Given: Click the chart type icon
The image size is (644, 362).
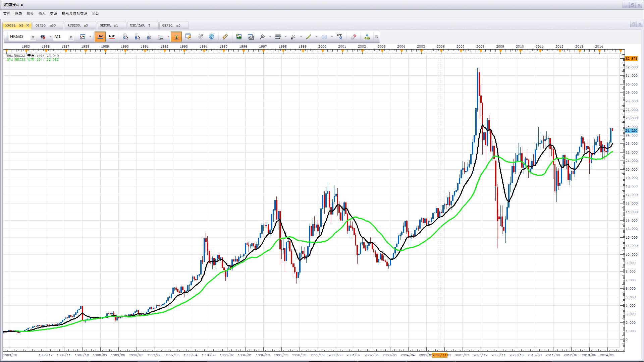Looking at the screenshot, I should coord(83,37).
